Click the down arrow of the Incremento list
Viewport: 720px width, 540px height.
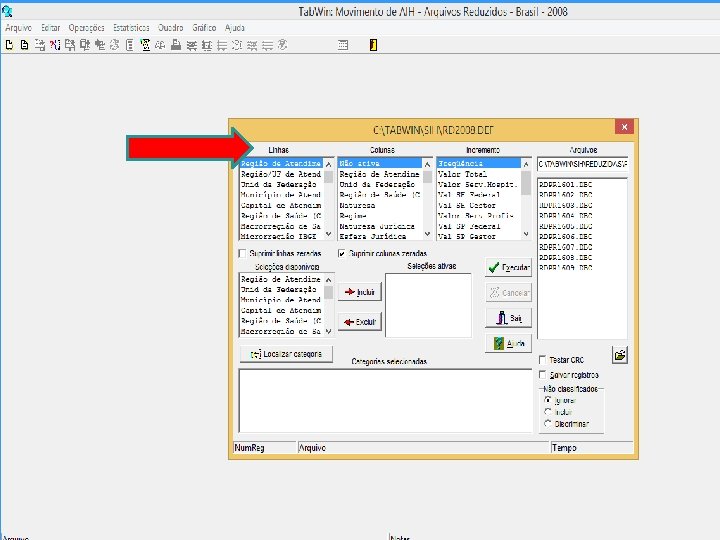526,234
